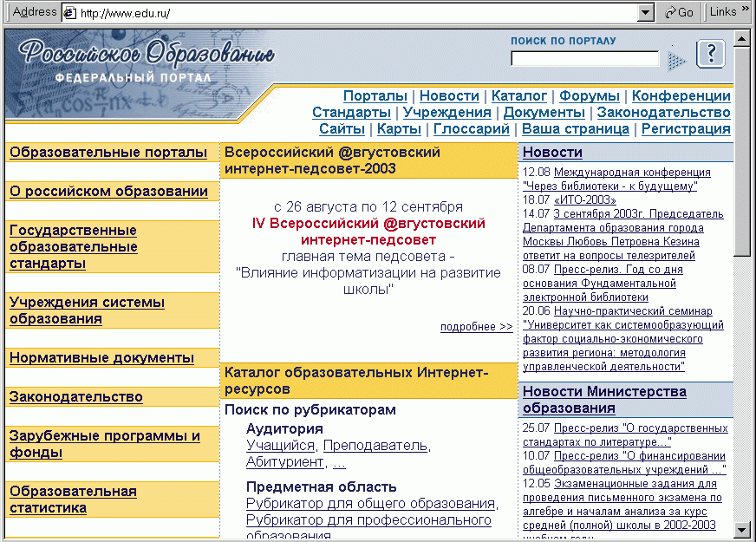Screen dimensions: 756x542
Task: Click the scrollbar down arrow
Action: tap(741, 530)
